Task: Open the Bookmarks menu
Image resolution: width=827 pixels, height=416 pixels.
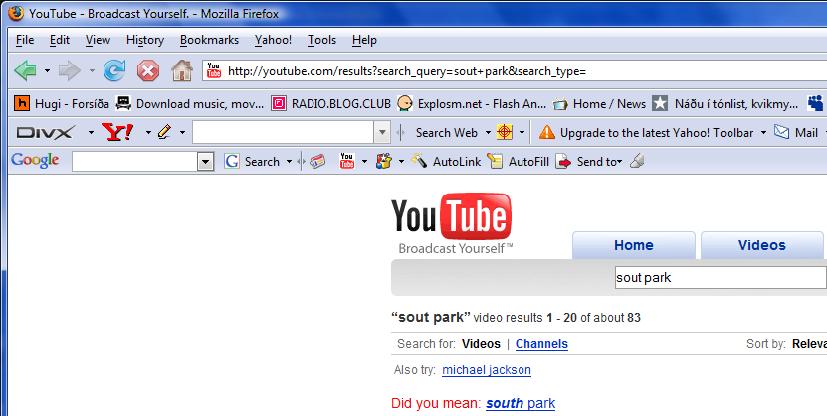Action: tap(209, 40)
